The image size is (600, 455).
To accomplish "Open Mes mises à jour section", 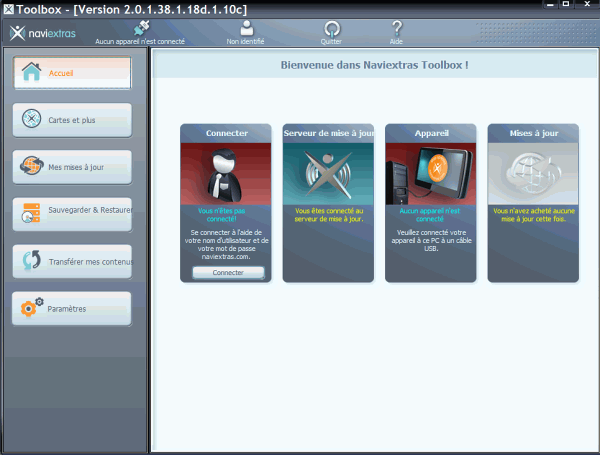I will tap(72, 167).
